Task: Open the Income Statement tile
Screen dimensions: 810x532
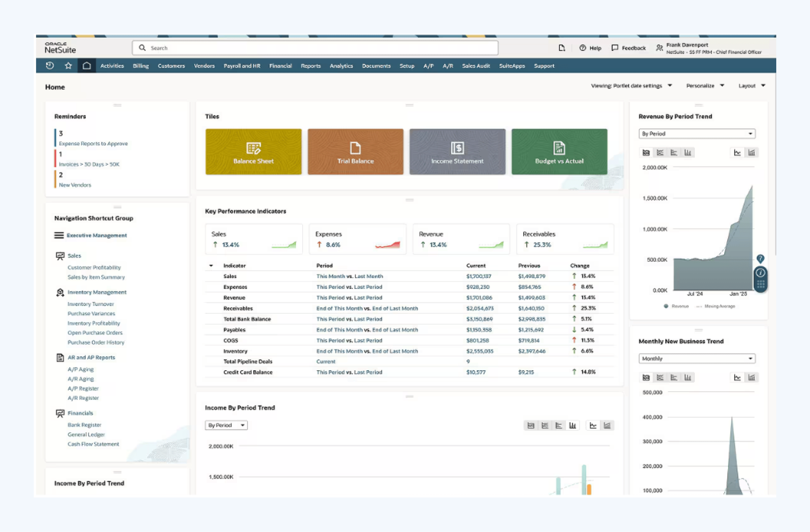Action: pos(457,152)
